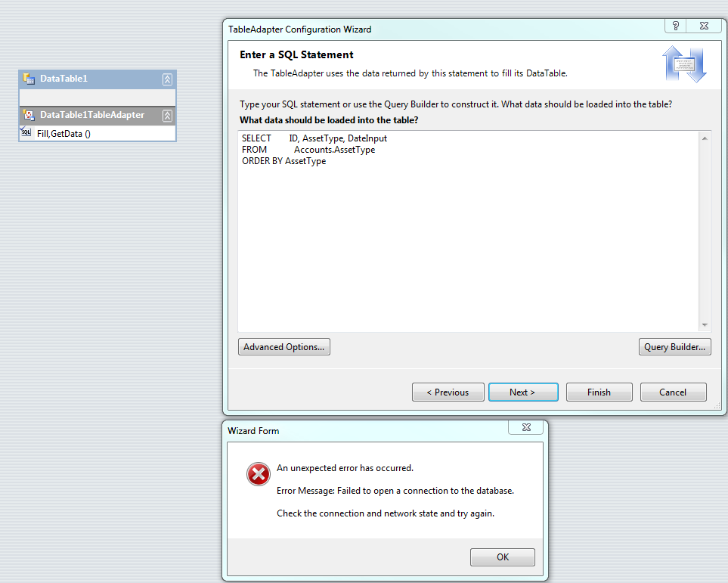Dismiss the error with OK
Screen dimensions: 728x583
click(503, 557)
